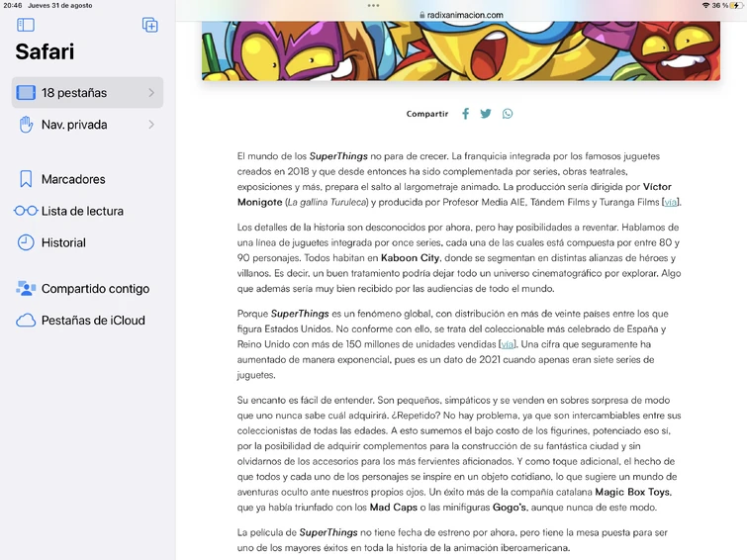This screenshot has height=560, width=747.
Task: Expand the chevron beside Nav. privada
Action: click(x=151, y=125)
